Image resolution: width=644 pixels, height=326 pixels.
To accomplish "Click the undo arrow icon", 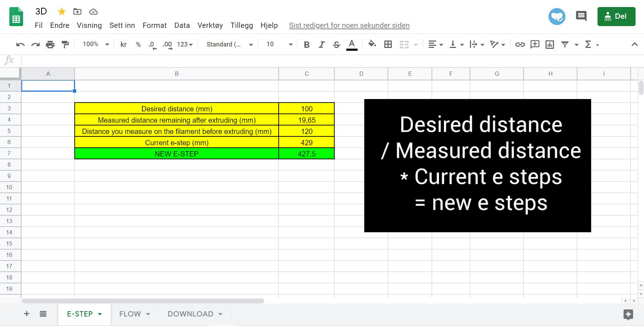I will coord(20,44).
